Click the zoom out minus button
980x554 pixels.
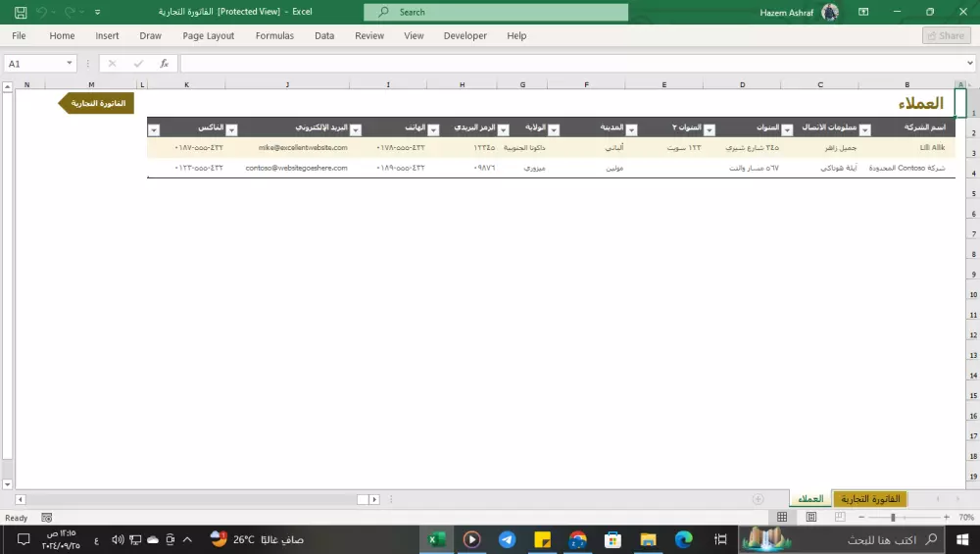click(x=861, y=517)
